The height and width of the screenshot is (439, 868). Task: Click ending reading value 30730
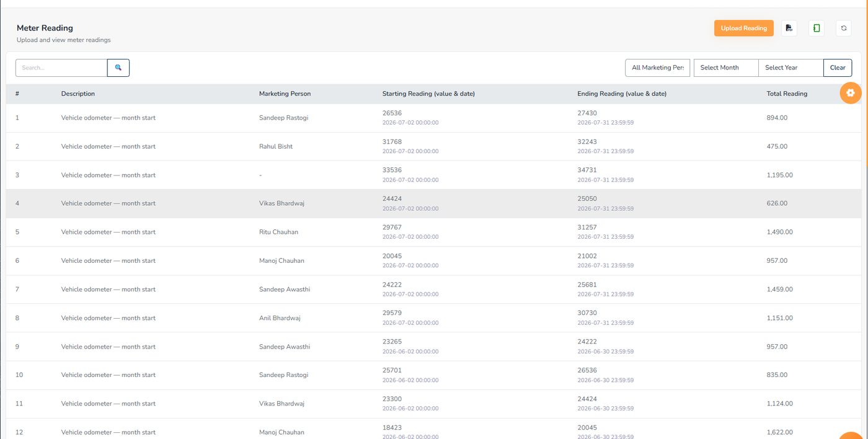(587, 313)
